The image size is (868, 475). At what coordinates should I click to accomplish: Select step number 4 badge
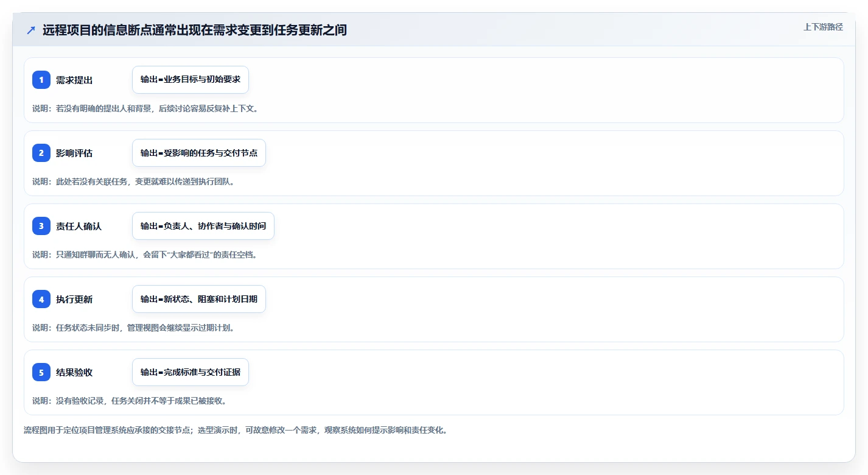click(x=41, y=299)
